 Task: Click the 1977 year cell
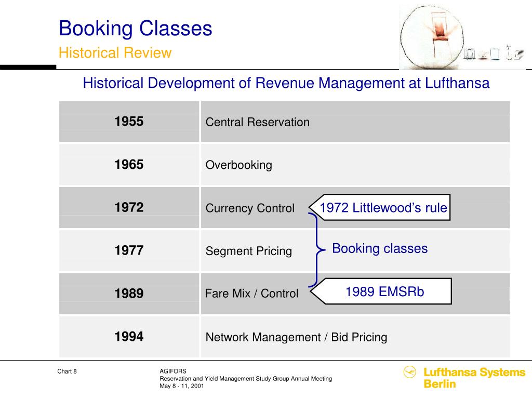129,250
